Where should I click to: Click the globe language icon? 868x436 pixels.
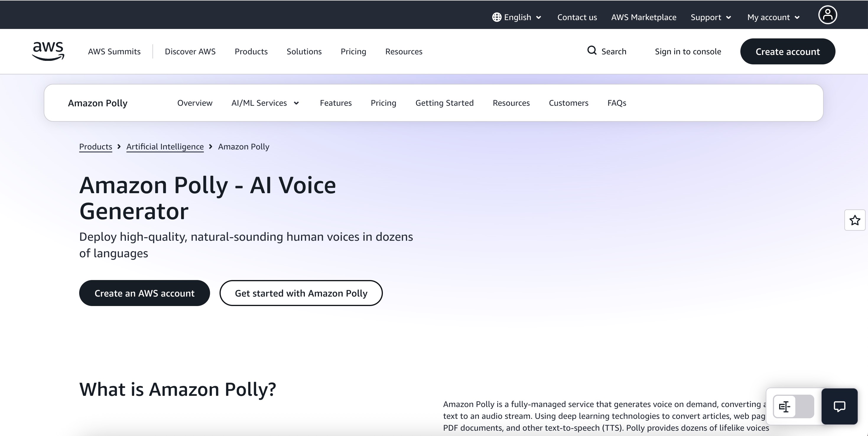pos(497,17)
